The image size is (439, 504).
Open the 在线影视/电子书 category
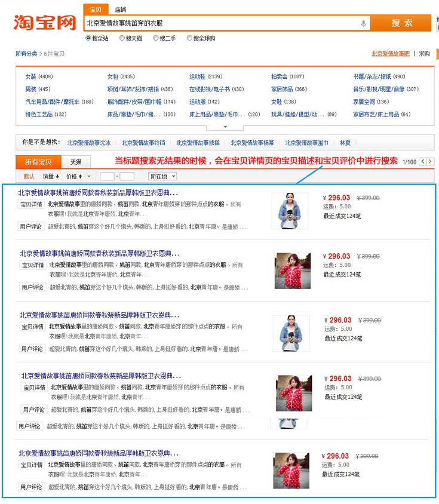(216, 89)
